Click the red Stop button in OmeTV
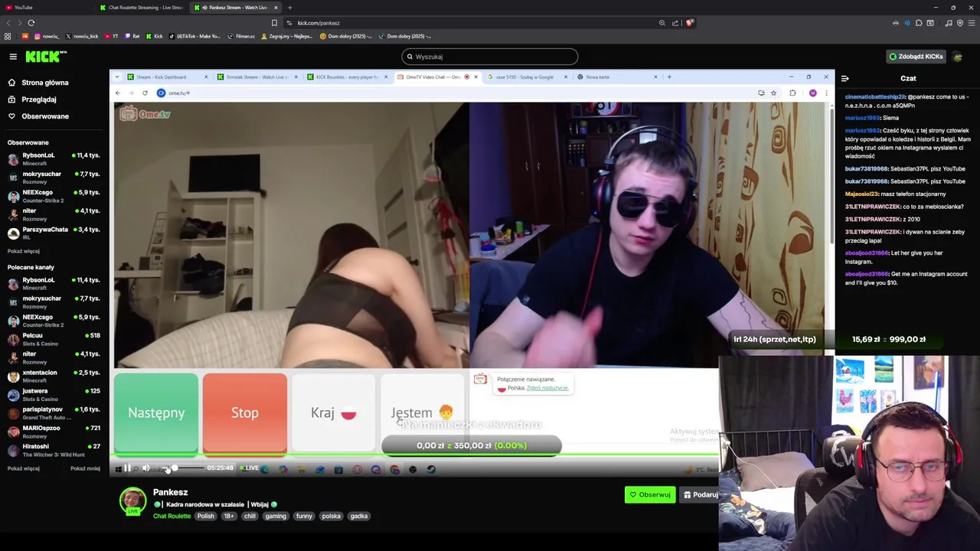This screenshot has height=551, width=980. click(245, 412)
